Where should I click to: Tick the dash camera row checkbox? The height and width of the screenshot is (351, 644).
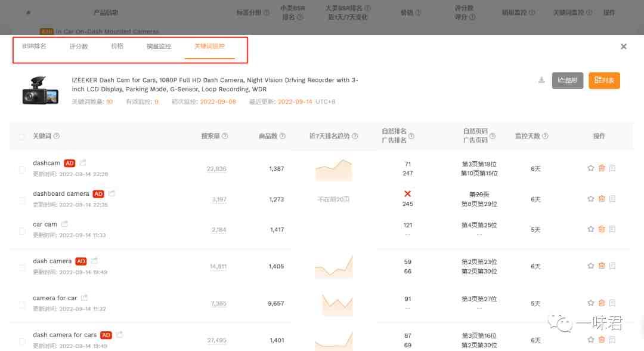coord(22,267)
